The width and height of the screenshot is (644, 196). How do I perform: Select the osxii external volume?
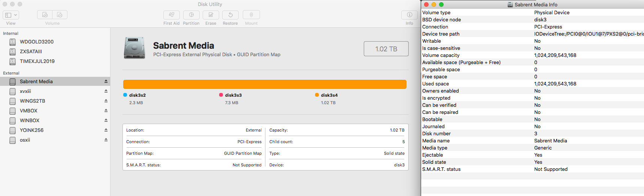[55, 140]
